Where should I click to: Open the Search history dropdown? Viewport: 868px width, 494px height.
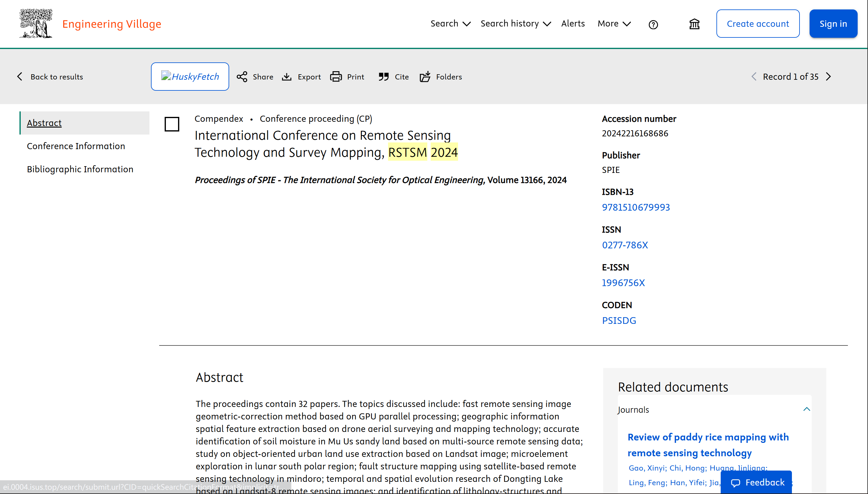(516, 23)
